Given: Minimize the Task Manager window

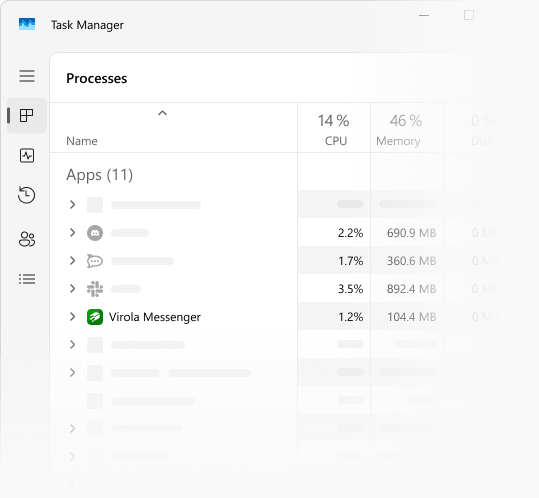Looking at the screenshot, I should pos(424,15).
